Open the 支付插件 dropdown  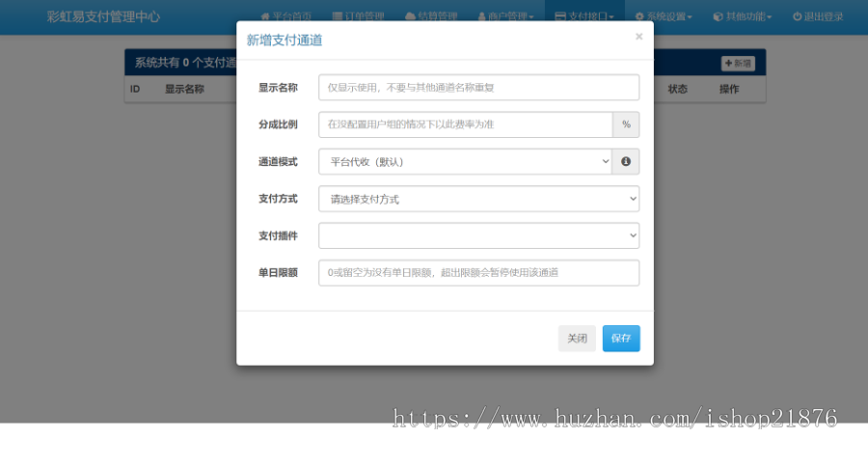pos(478,235)
